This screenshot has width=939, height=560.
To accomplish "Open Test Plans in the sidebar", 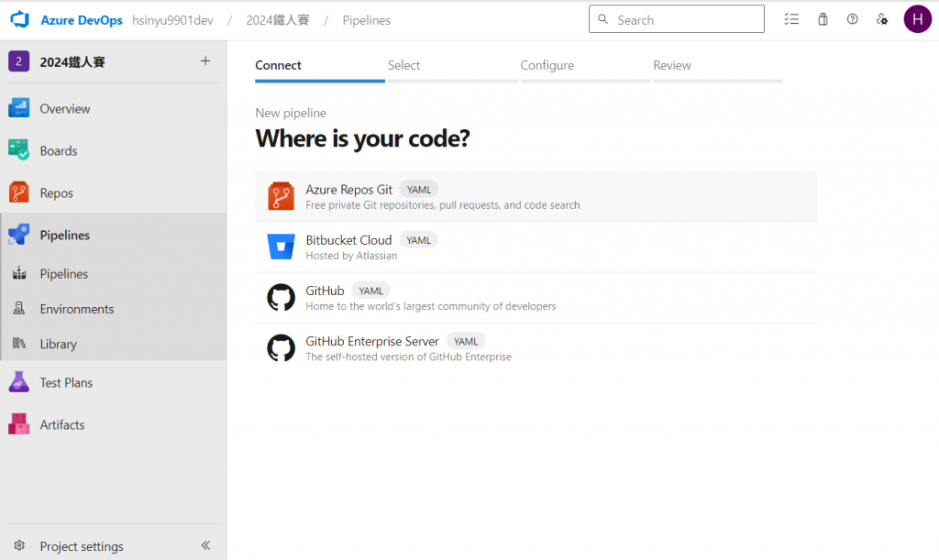I will tap(114, 383).
